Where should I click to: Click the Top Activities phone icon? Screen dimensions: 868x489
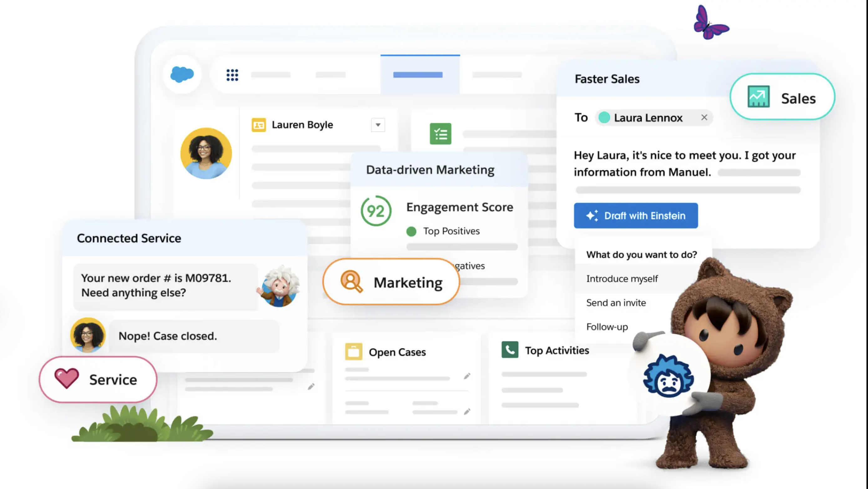(x=509, y=350)
